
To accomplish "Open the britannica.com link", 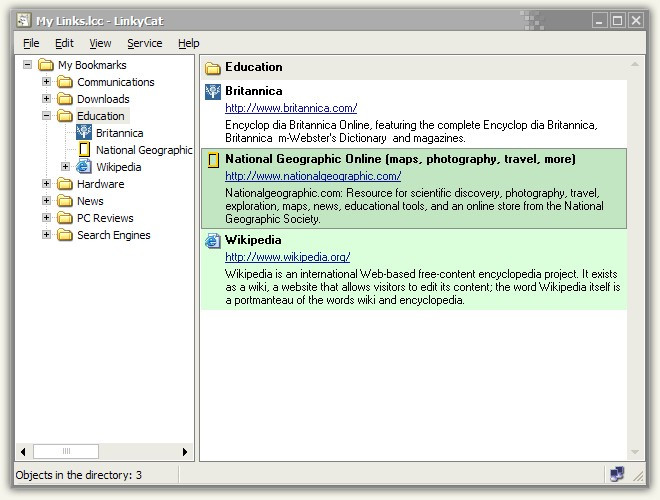I will pyautogui.click(x=291, y=108).
